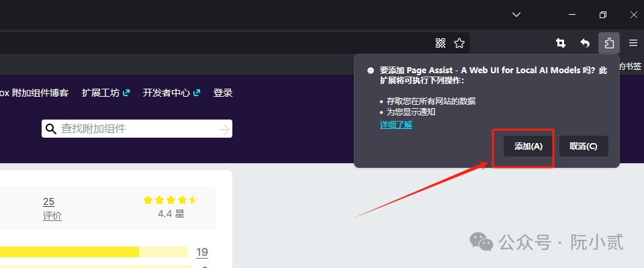Open the 开发者中心 external link
The height and width of the screenshot is (268, 644).
[x=171, y=93]
